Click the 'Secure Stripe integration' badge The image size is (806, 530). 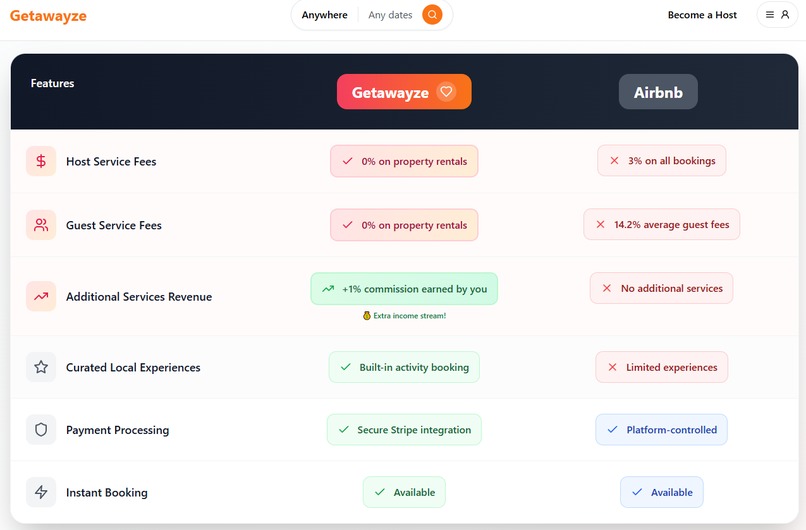pyautogui.click(x=404, y=429)
